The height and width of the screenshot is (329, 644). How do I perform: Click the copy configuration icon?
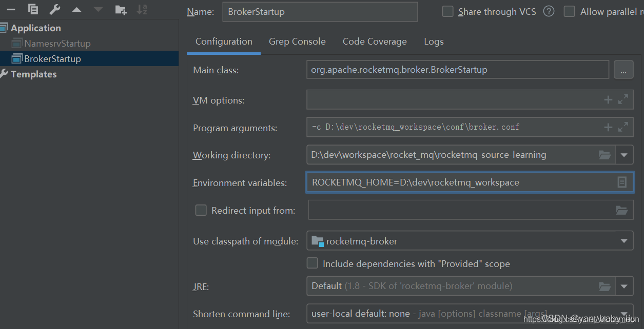click(33, 9)
